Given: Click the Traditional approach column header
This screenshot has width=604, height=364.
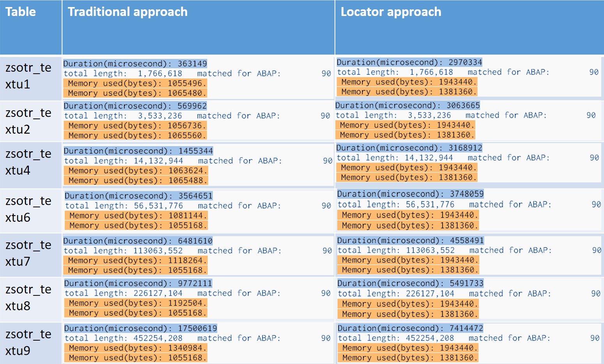Looking at the screenshot, I should [198, 27].
